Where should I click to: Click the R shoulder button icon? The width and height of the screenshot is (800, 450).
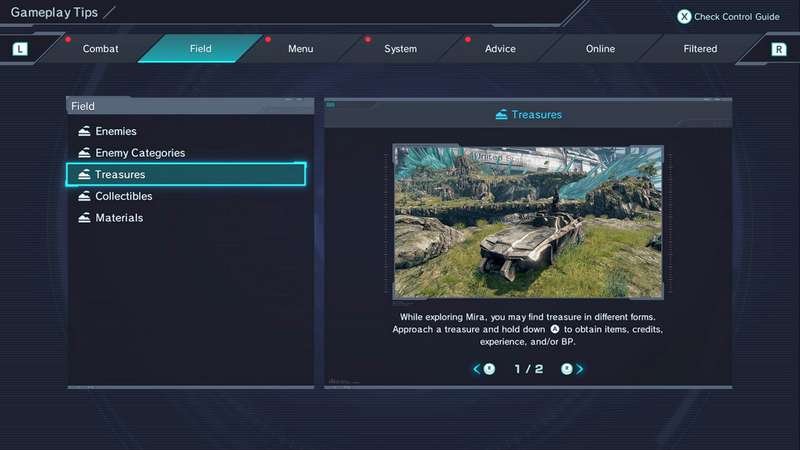[x=779, y=48]
